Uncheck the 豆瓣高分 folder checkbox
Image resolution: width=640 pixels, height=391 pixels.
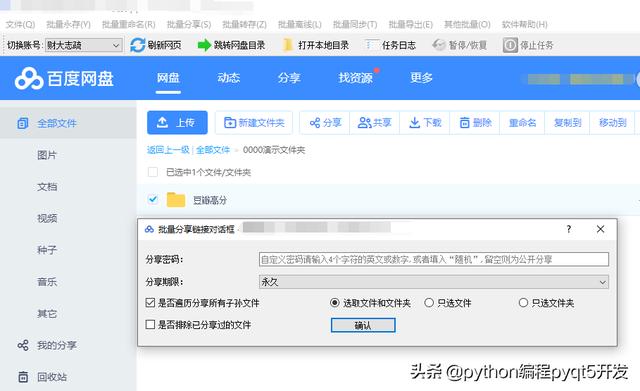tap(153, 199)
